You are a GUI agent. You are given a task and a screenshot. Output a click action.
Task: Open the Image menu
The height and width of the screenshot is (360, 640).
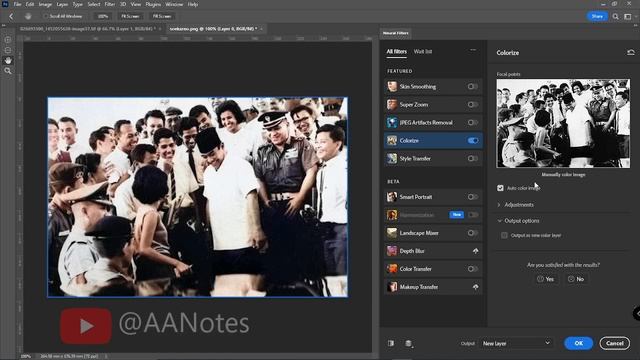(45, 4)
